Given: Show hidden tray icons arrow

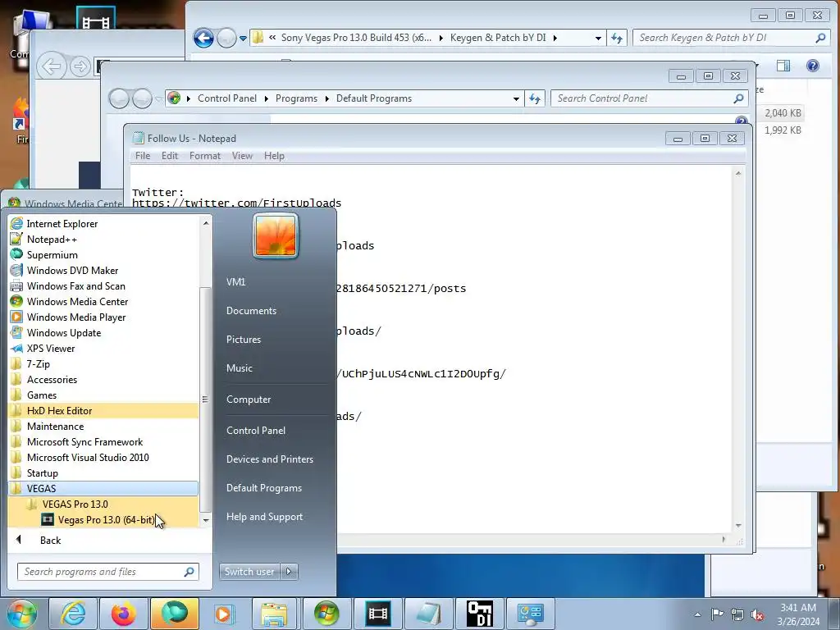Looking at the screenshot, I should pyautogui.click(x=697, y=614).
